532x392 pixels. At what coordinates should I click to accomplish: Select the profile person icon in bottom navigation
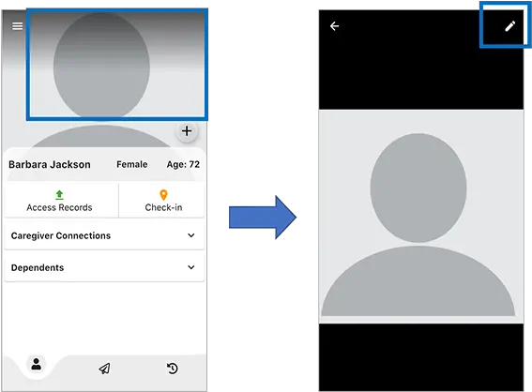pos(37,364)
